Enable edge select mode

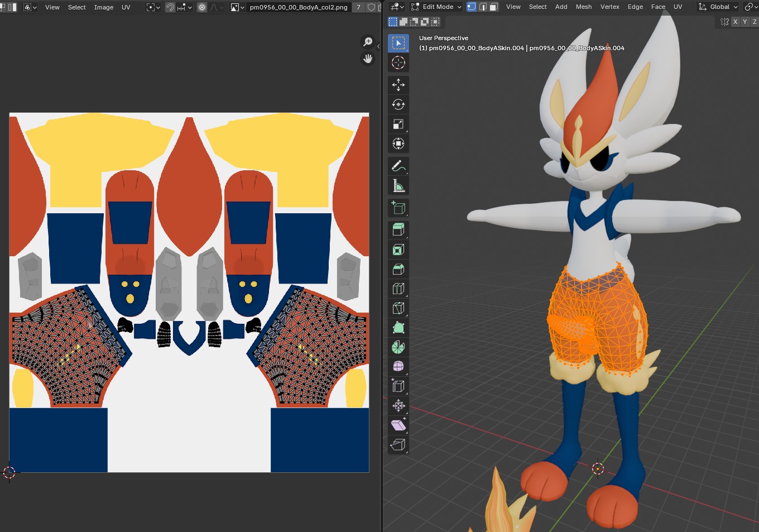[x=483, y=7]
